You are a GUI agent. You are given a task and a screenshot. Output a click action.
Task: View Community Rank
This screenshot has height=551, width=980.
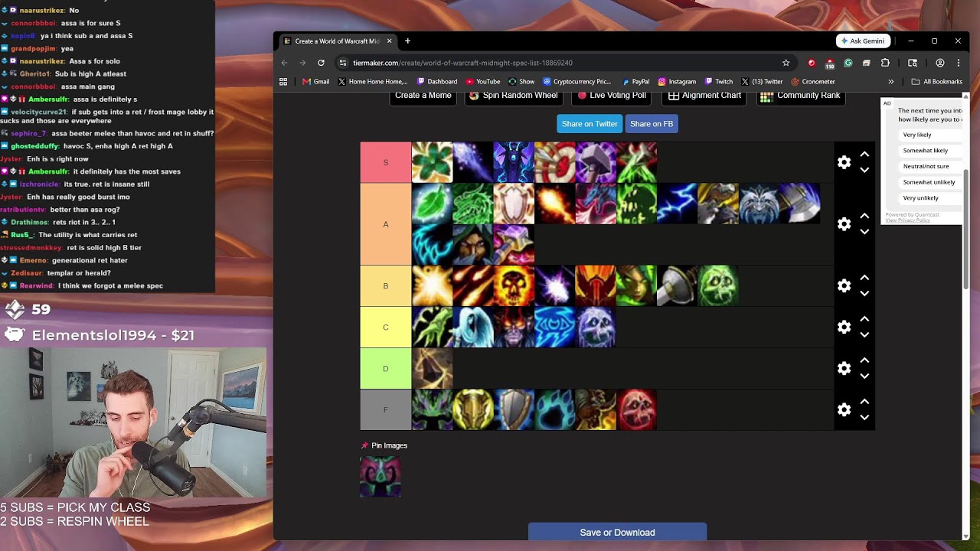click(x=801, y=96)
